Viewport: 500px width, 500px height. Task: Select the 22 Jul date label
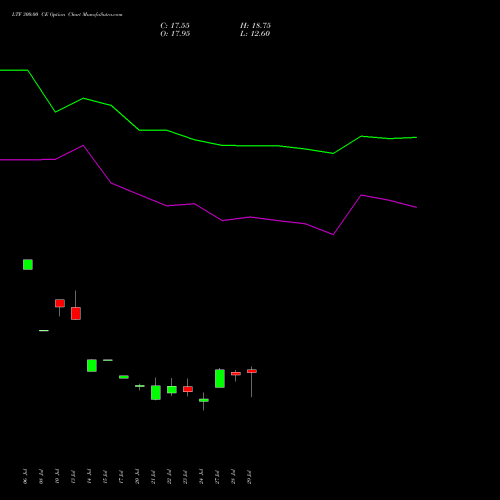(x=169, y=476)
